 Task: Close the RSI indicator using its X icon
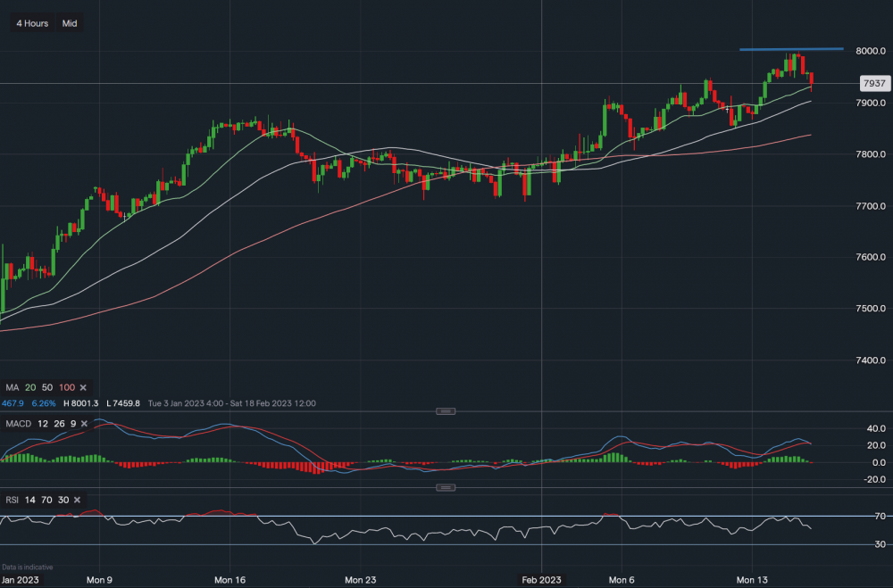tap(76, 500)
